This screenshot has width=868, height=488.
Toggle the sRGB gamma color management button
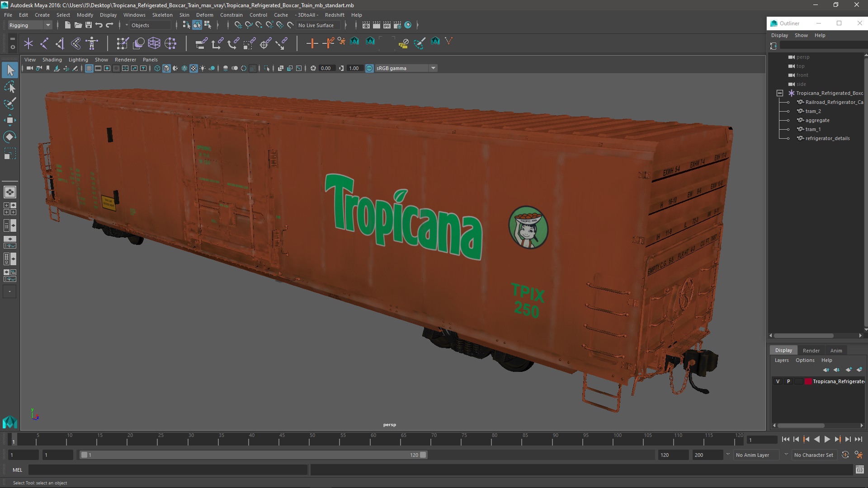(369, 68)
